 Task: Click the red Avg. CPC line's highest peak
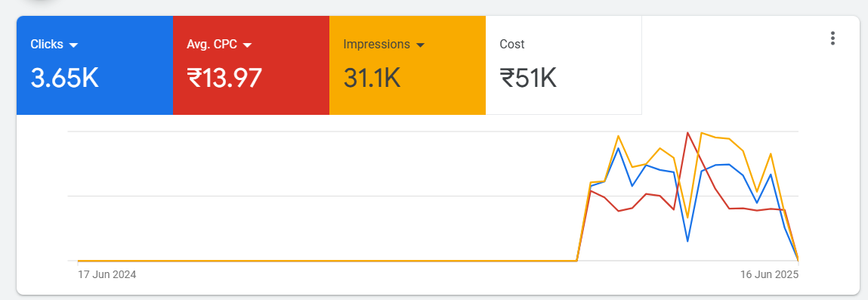coord(687,133)
